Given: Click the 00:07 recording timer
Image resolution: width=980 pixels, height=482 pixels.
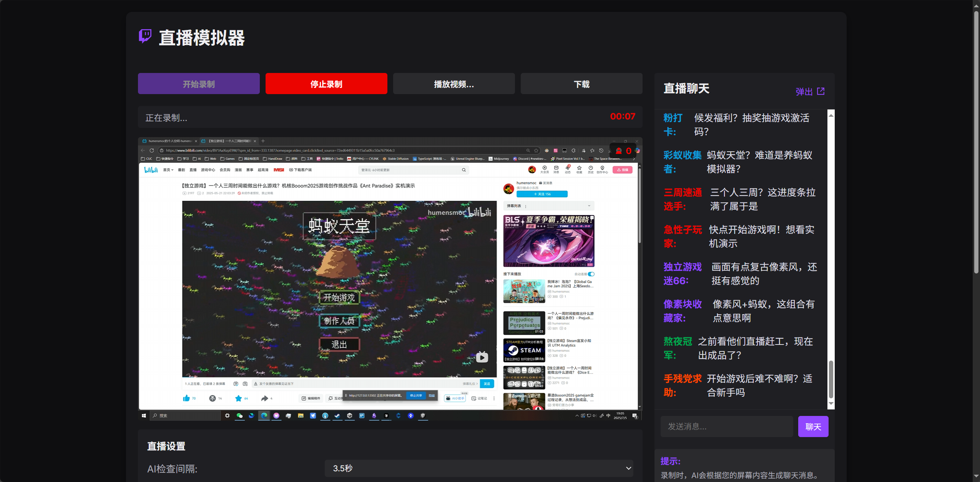Looking at the screenshot, I should coord(623,116).
